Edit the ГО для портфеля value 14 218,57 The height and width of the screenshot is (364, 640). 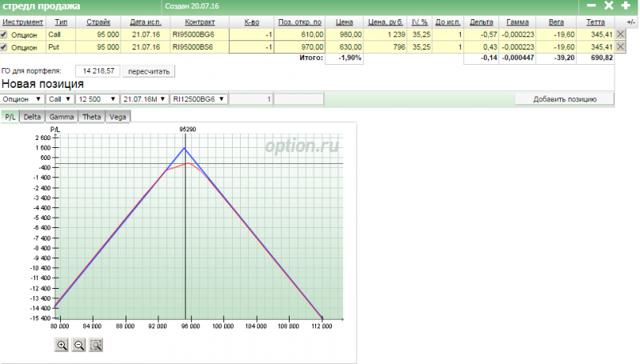(x=98, y=71)
